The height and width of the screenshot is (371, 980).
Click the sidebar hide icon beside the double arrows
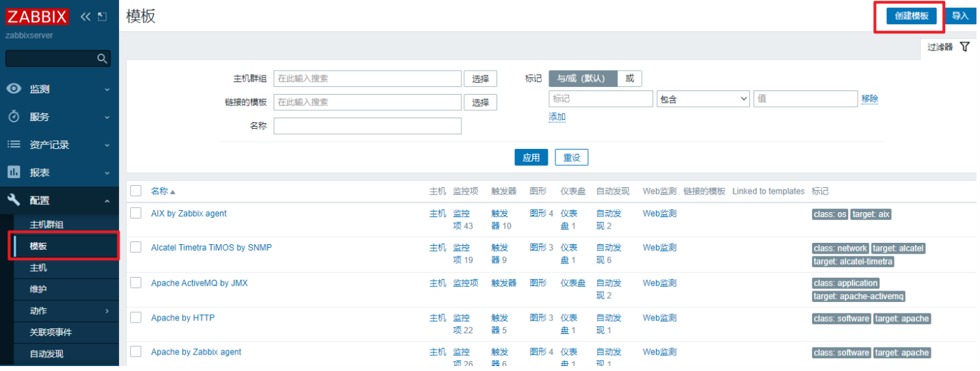point(103,16)
